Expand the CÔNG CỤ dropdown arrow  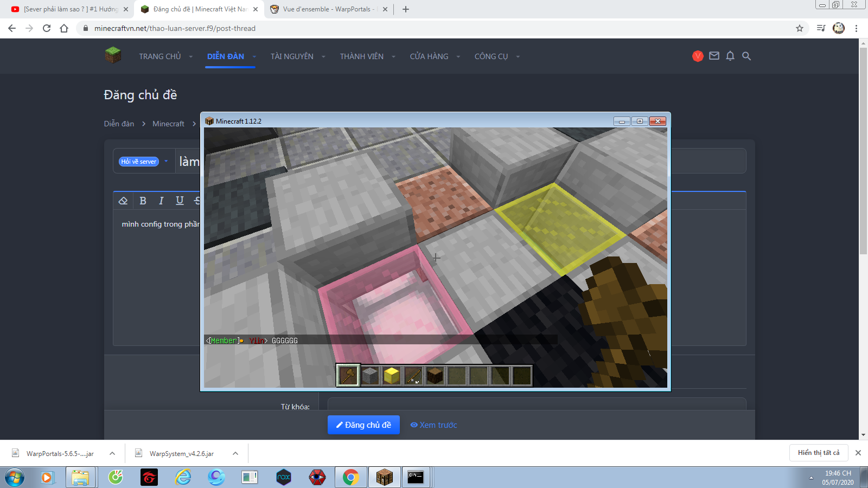click(518, 56)
